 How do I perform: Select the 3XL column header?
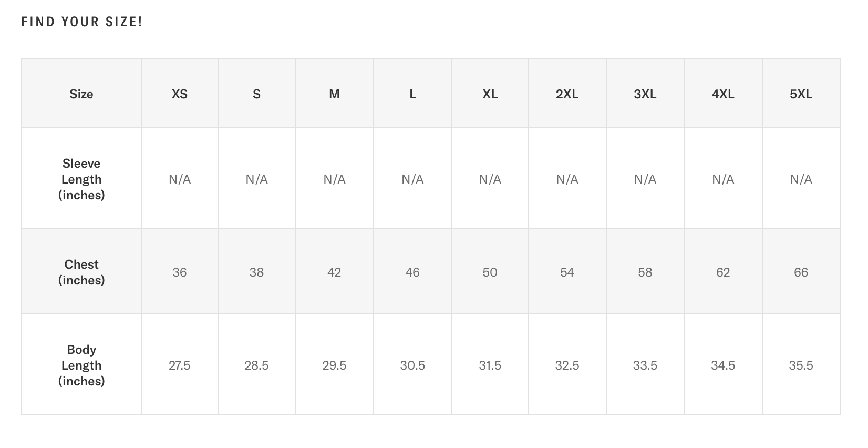tap(645, 94)
